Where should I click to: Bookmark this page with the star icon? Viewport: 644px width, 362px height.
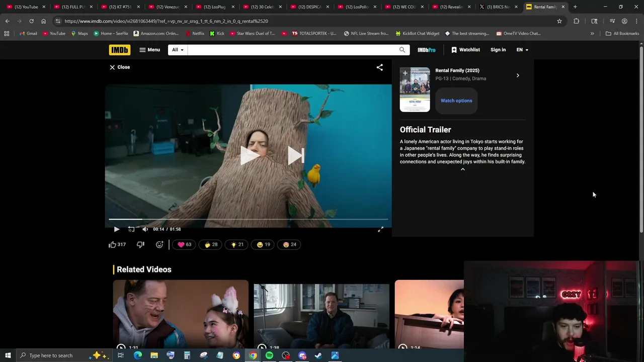pyautogui.click(x=559, y=21)
